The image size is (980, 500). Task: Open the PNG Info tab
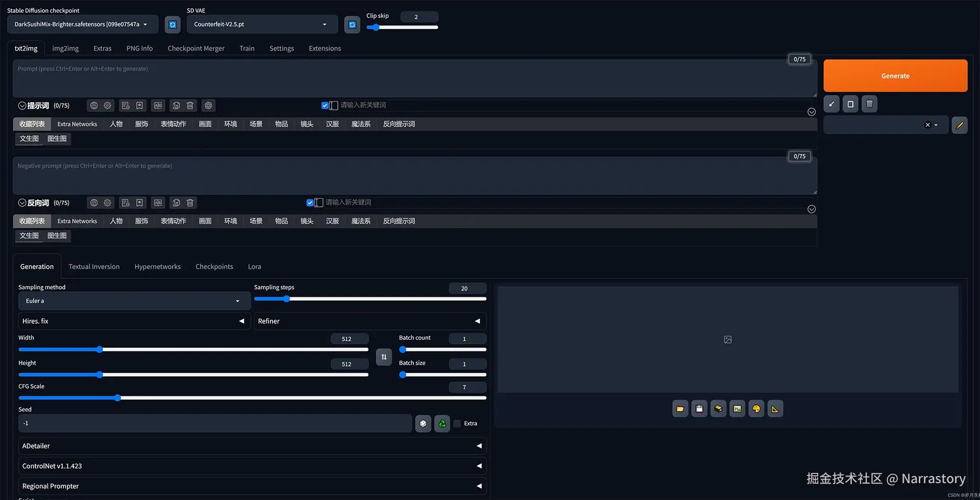139,49
